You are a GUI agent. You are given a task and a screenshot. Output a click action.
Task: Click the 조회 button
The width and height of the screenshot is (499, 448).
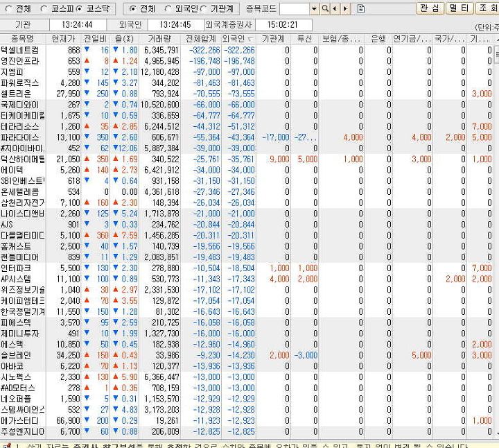click(x=487, y=8)
